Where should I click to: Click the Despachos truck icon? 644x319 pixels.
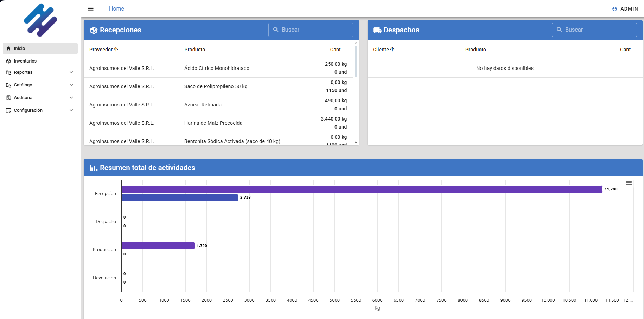[x=377, y=30]
